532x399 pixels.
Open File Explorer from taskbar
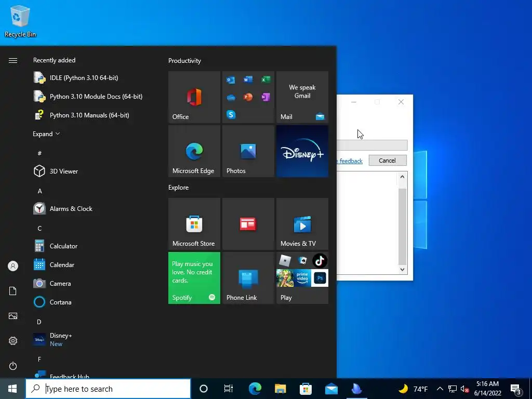tap(280, 389)
